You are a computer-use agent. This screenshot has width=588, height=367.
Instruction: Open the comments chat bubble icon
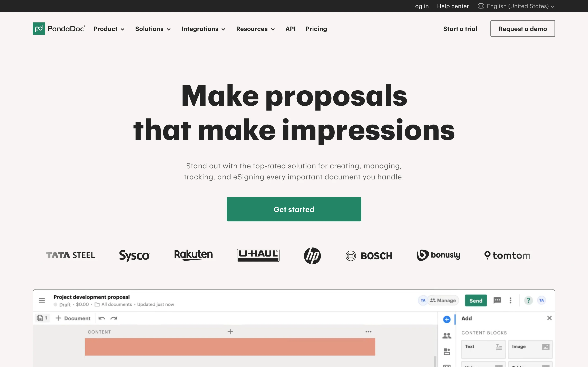(x=497, y=300)
